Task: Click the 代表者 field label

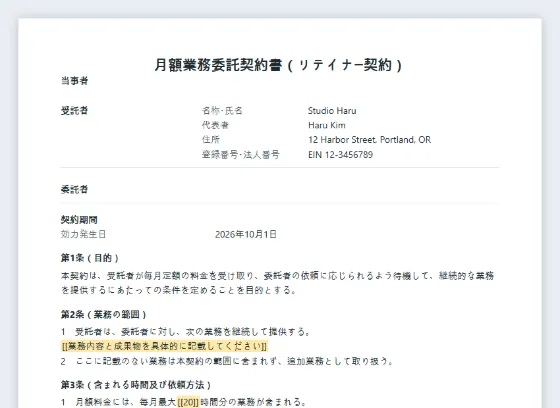Action: 215,125
